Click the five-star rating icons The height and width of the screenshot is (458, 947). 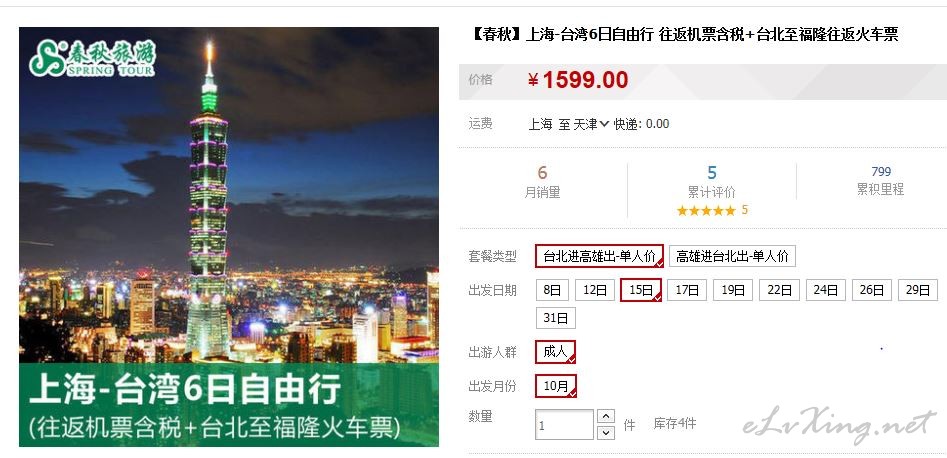(x=706, y=210)
